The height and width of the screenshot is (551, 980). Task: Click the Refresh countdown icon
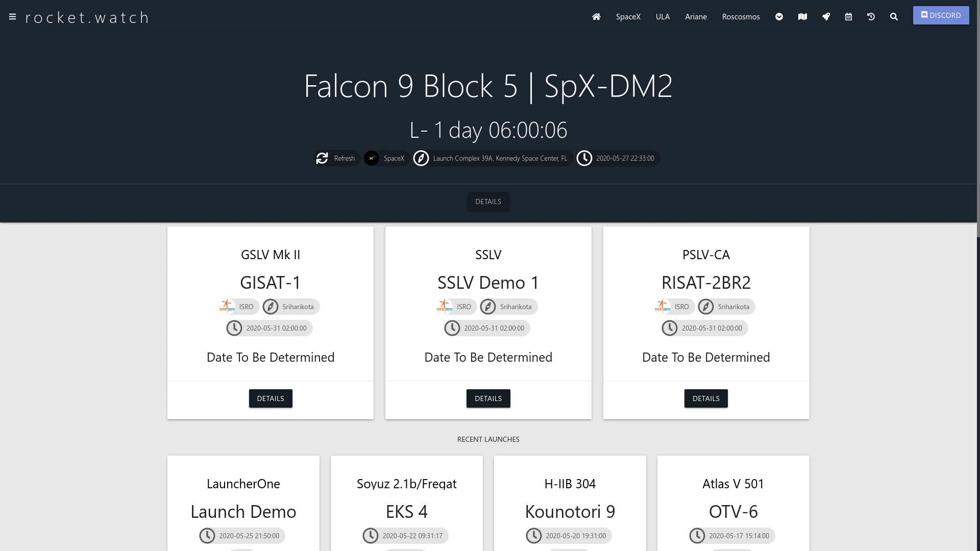tap(322, 159)
